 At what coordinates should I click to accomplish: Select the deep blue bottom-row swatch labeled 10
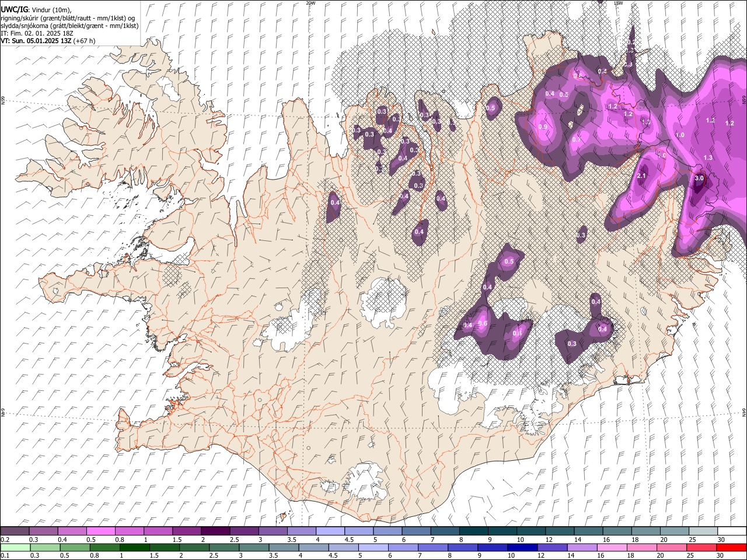[522, 548]
